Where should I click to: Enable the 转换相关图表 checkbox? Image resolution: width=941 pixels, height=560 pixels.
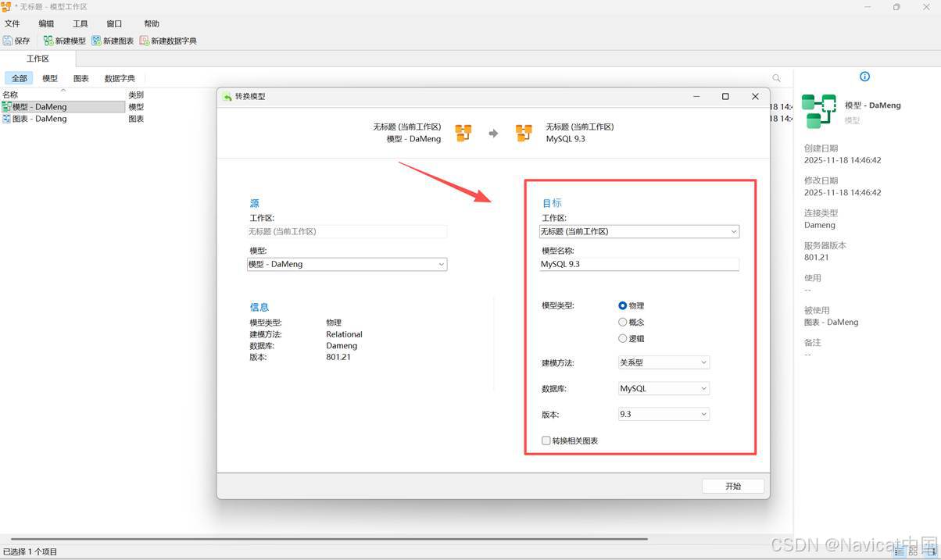pyautogui.click(x=546, y=441)
